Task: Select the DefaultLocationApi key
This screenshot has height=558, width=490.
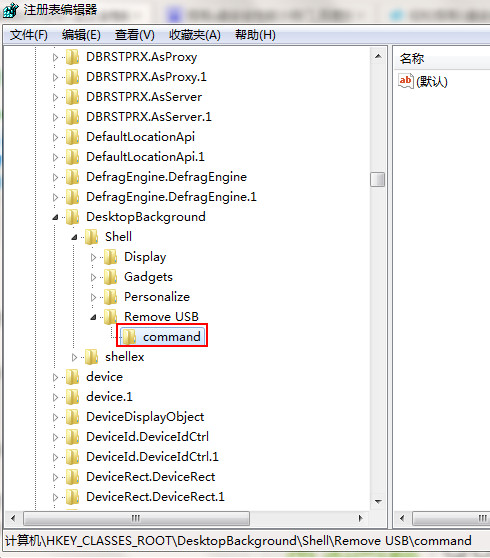Action: pos(140,137)
